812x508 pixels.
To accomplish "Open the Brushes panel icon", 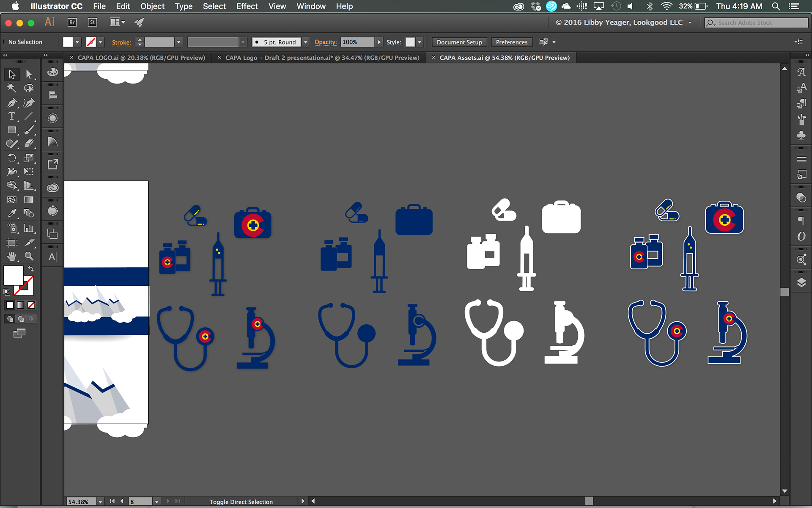I will [801, 120].
